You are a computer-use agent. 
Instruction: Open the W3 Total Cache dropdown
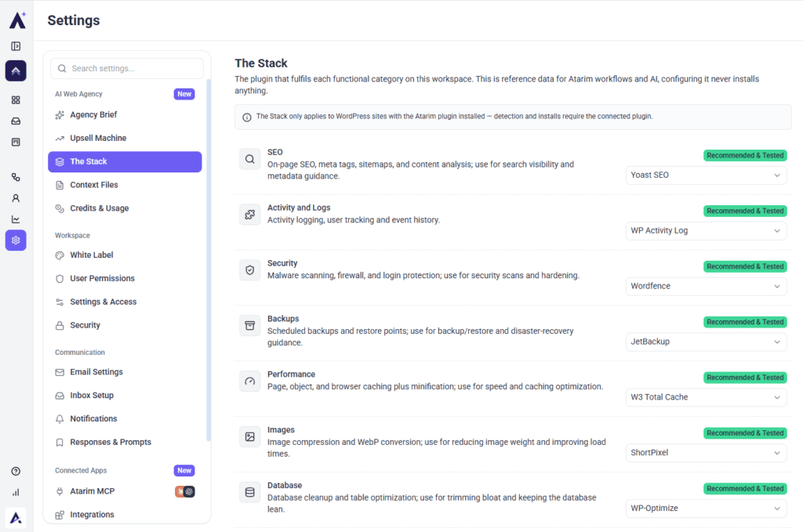click(x=707, y=397)
